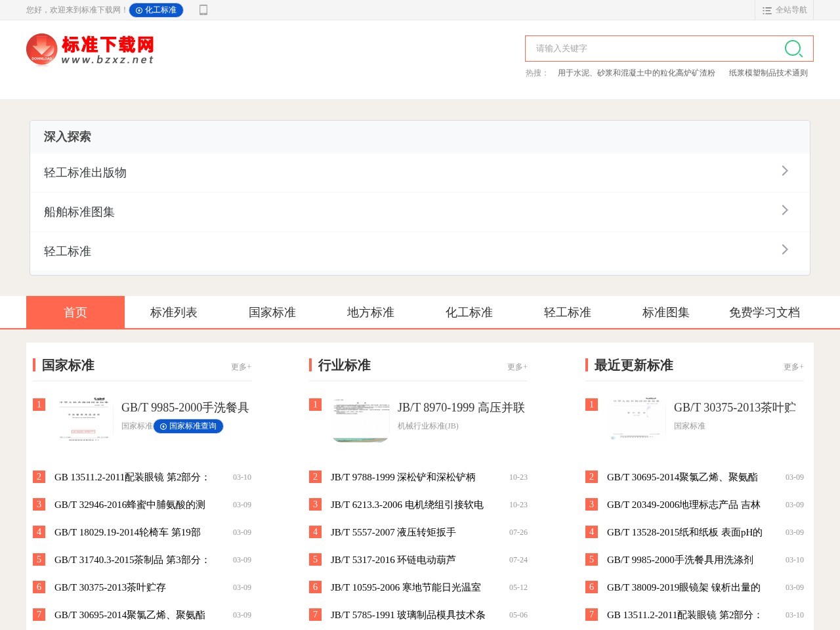The width and height of the screenshot is (840, 630).
Task: Switch to the 国家标准 tab
Action: pyautogui.click(x=272, y=312)
